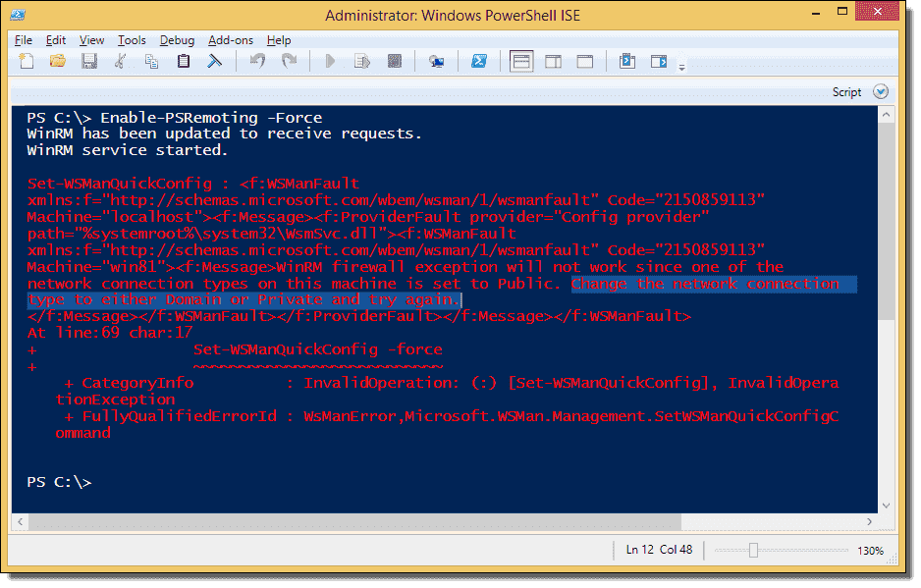Click the Paste clipboard icon
The height and width of the screenshot is (588, 921).
click(184, 61)
